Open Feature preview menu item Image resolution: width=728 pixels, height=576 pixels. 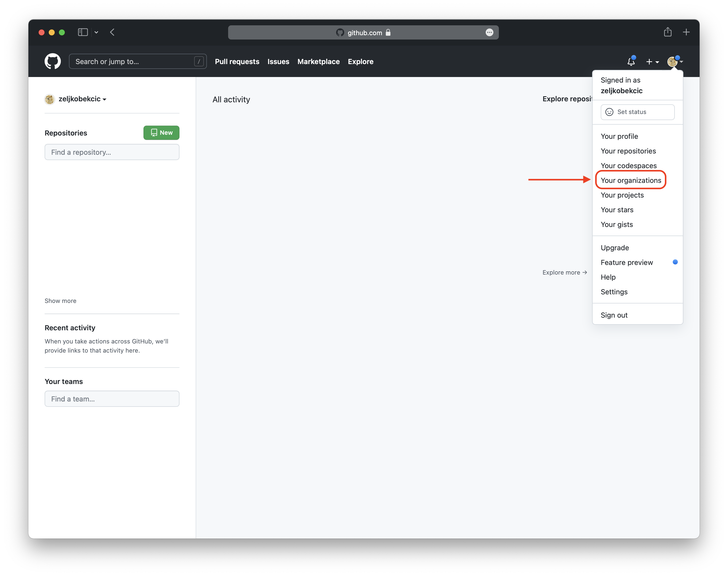tap(626, 262)
